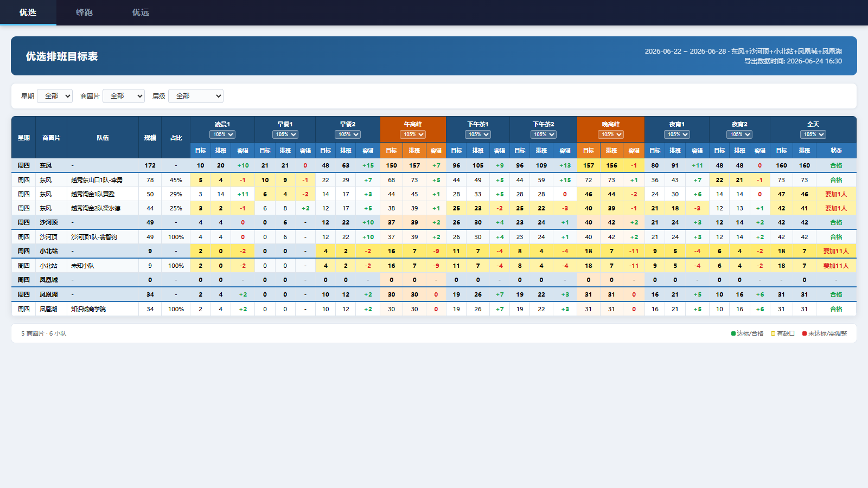Open the 层级 filter dropdown

coord(196,96)
